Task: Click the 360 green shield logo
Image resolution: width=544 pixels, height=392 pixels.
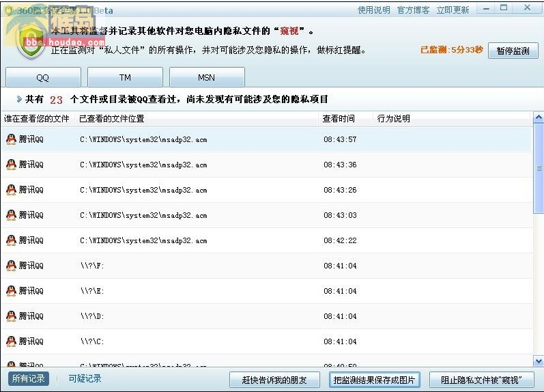Action: point(31,41)
